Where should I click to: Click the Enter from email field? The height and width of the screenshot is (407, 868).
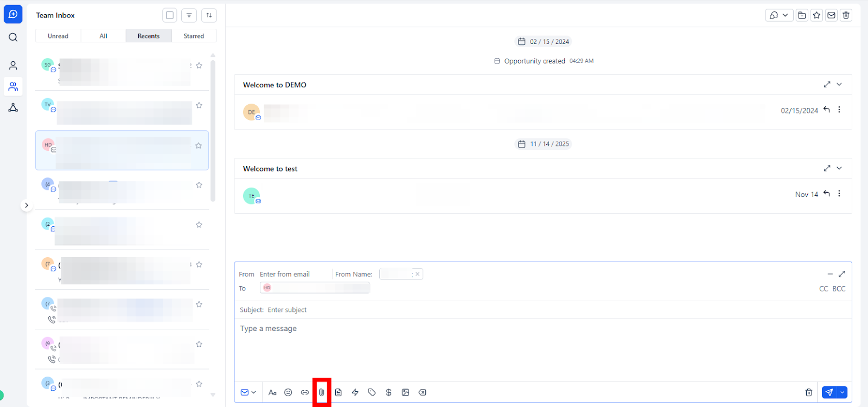pos(295,274)
